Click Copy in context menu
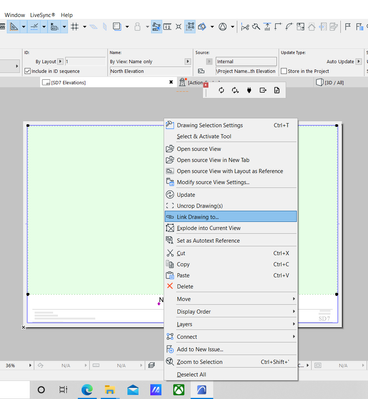The image size is (368, 399). [231, 264]
